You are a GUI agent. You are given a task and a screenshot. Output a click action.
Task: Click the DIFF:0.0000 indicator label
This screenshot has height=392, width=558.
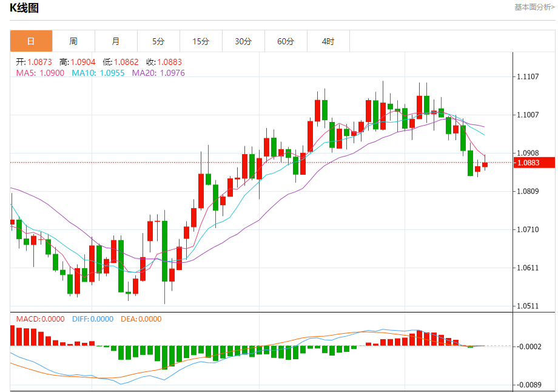93,319
